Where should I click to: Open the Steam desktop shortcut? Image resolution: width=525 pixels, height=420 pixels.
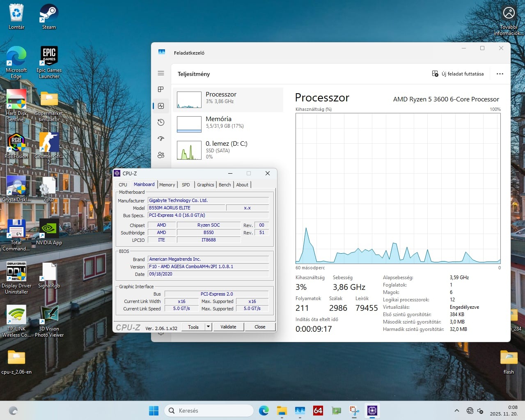coord(49,17)
